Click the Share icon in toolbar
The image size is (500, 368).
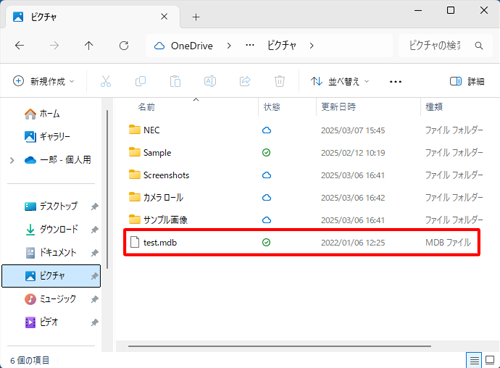[x=245, y=81]
